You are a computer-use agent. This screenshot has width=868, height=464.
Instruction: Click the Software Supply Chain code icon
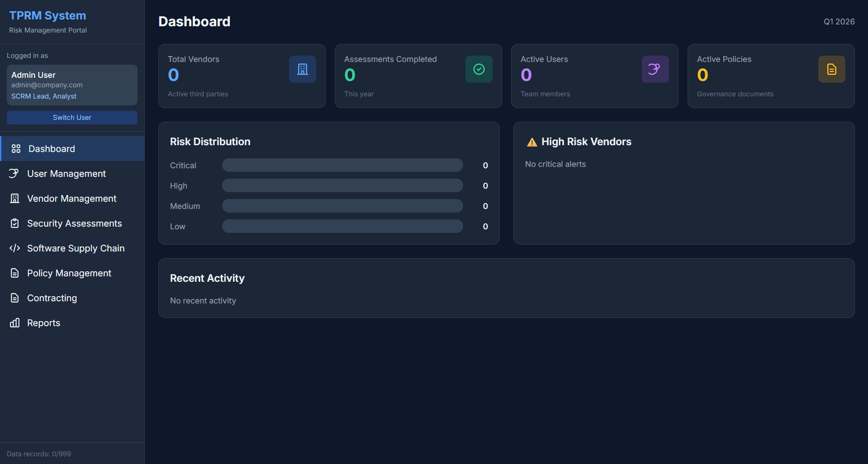tap(15, 248)
